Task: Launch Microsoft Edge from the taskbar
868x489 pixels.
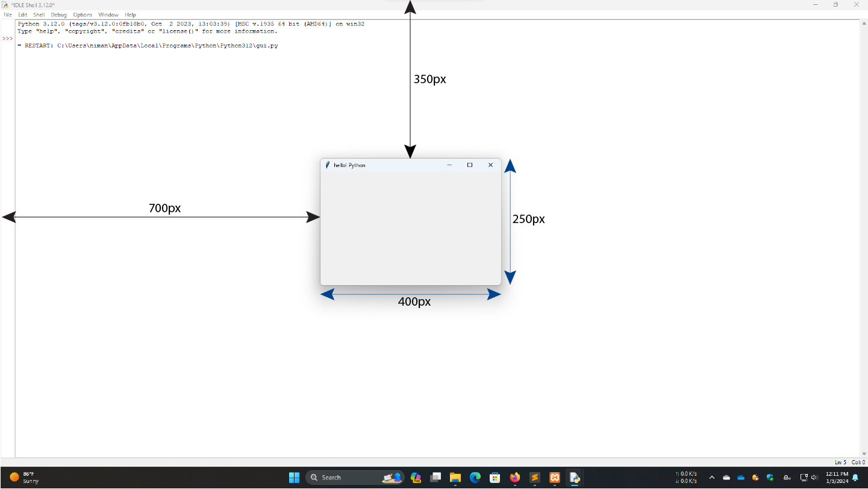Action: point(475,478)
